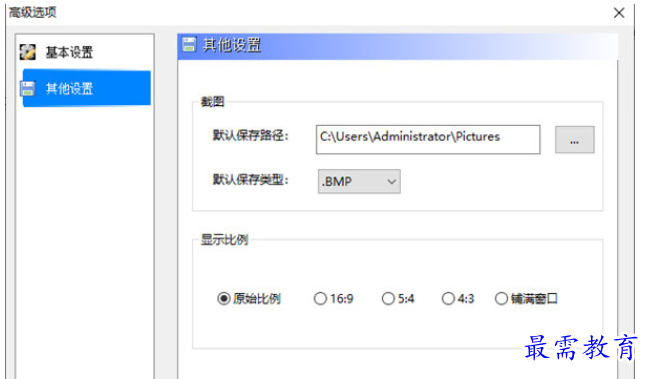Click the 基本设置 paint palette icon
Image resolution: width=646 pixels, height=379 pixels.
(28, 52)
